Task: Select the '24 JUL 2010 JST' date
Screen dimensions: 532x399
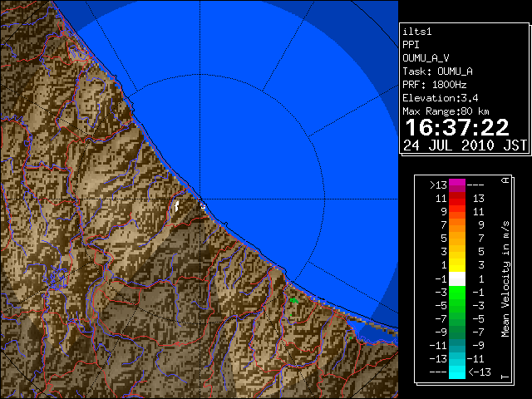Action: pyautogui.click(x=465, y=145)
